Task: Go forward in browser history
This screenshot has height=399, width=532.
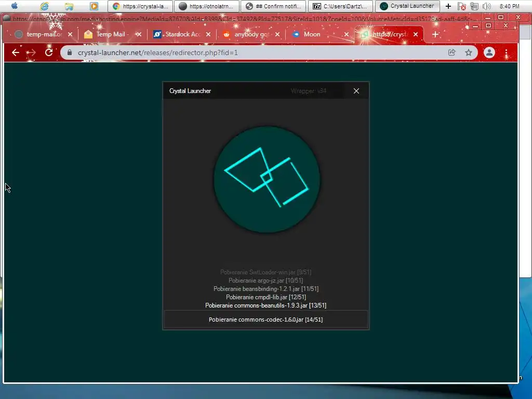Action: pos(31,52)
